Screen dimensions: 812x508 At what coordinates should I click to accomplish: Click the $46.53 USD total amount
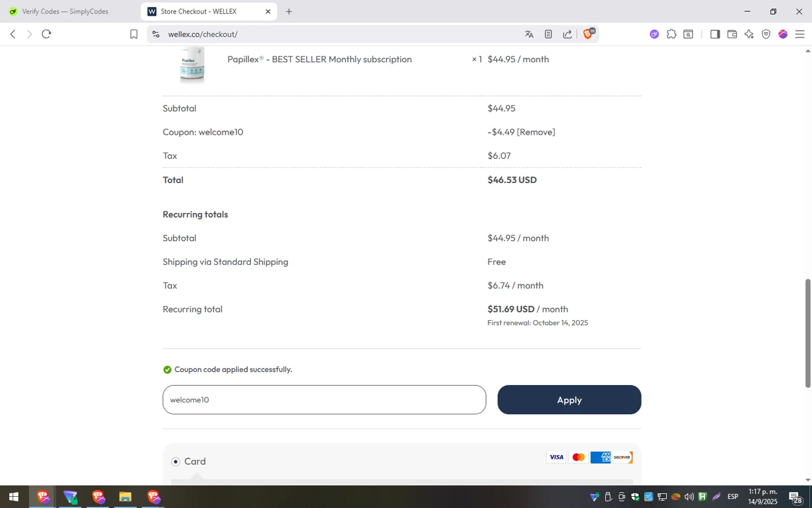pyautogui.click(x=512, y=180)
